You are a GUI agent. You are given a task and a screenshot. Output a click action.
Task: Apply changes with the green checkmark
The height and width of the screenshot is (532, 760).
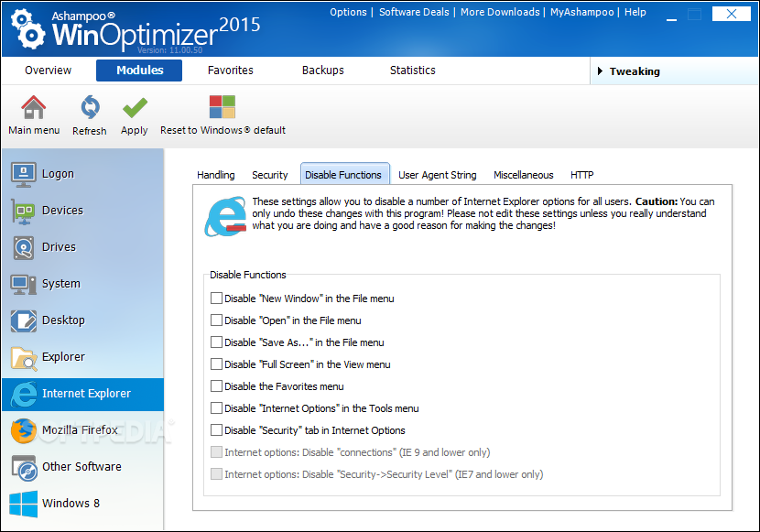[135, 107]
